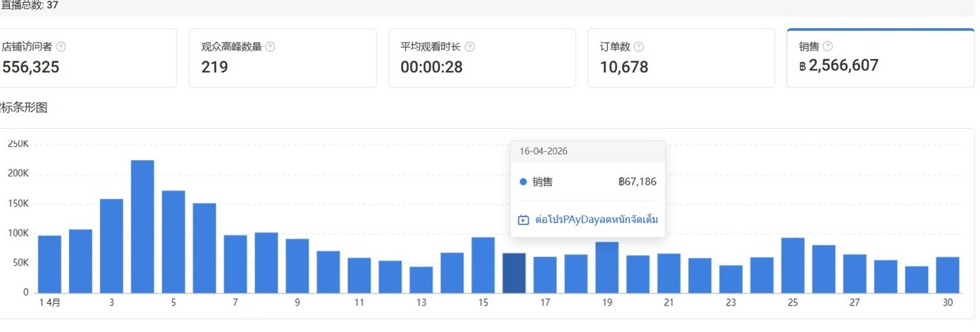
Task: Select the 平均观看时长 metric card
Action: click(x=482, y=57)
